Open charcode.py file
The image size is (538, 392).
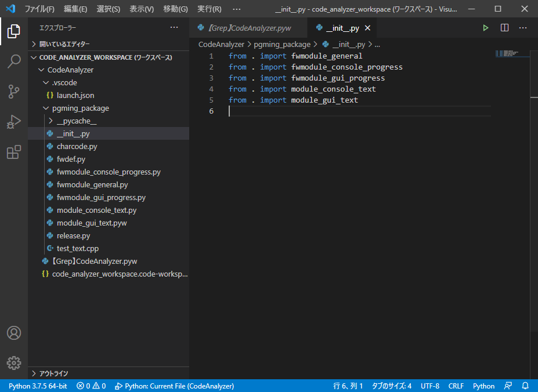pos(109,147)
